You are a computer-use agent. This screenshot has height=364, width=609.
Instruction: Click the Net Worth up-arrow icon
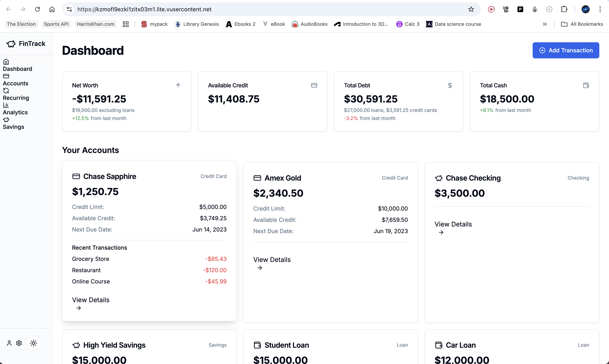click(178, 85)
